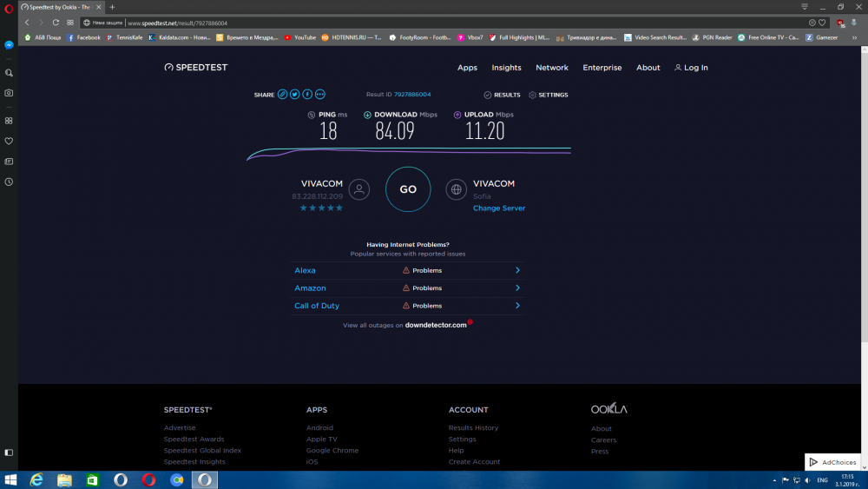Image resolution: width=868 pixels, height=489 pixels.
Task: Open Chrome from the taskbar
Action: pos(176,479)
